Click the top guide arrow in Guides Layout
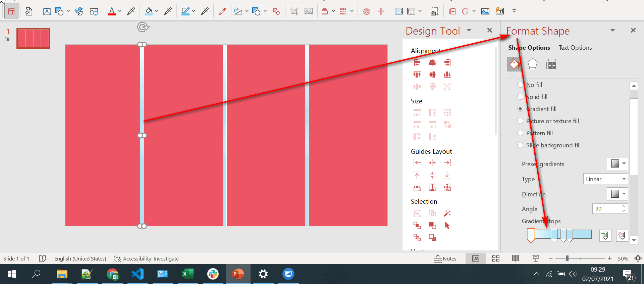The height and width of the screenshot is (284, 644). coord(417,175)
